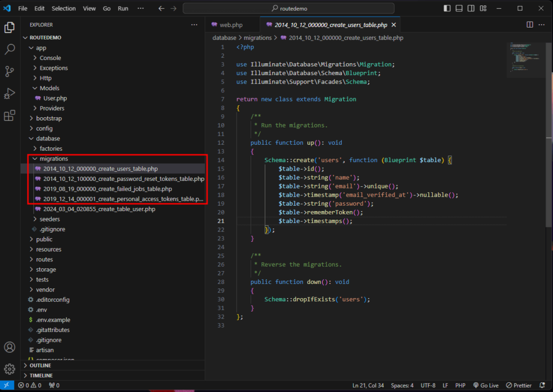Toggle secondary side bar visibility

click(x=471, y=9)
